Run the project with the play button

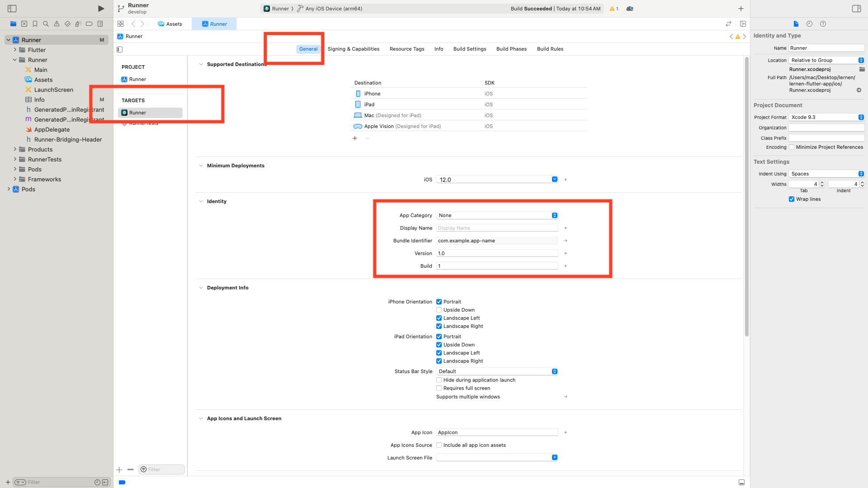pyautogui.click(x=101, y=9)
